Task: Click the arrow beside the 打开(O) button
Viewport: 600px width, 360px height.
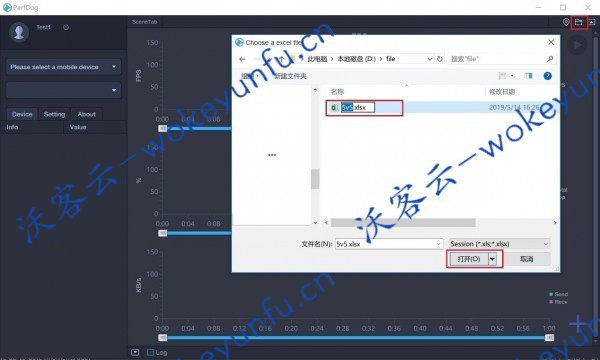Action: coord(492,259)
